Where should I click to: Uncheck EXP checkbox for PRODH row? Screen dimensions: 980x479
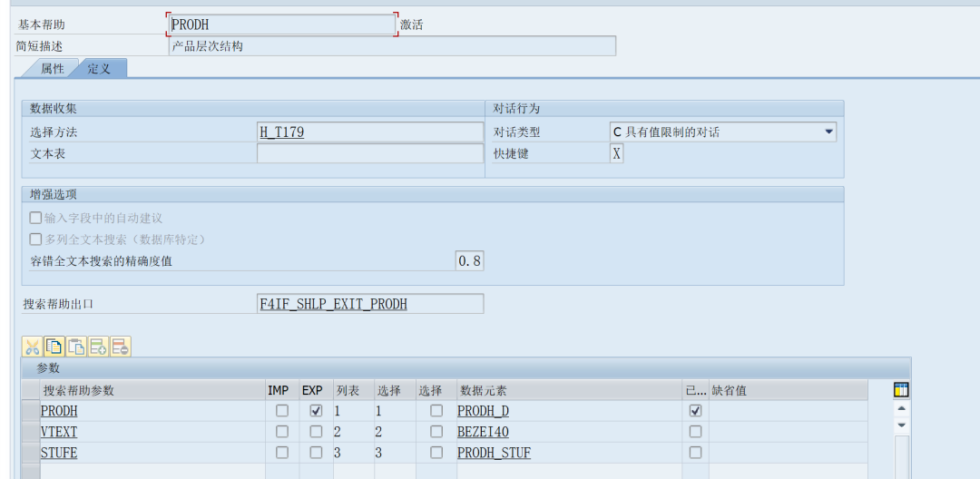pos(317,411)
